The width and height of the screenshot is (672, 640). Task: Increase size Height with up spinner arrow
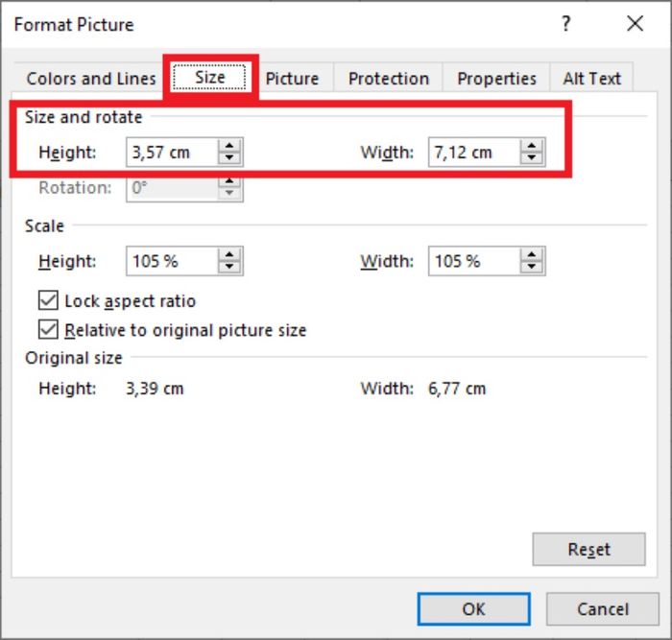point(229,146)
